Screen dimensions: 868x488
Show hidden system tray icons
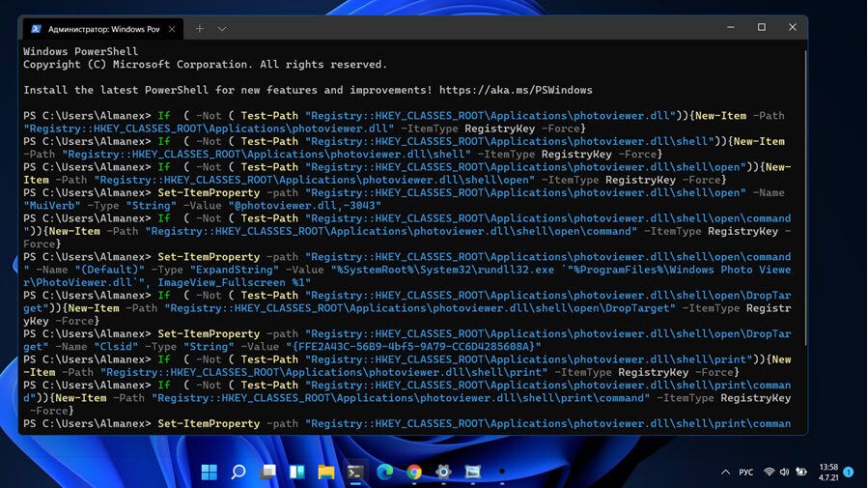(725, 473)
